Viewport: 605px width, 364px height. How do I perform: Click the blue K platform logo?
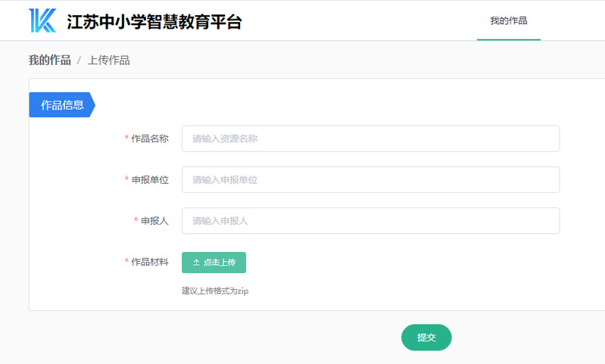(x=42, y=21)
